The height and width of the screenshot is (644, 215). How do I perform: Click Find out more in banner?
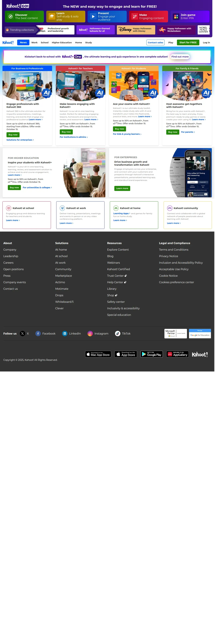click(180, 57)
